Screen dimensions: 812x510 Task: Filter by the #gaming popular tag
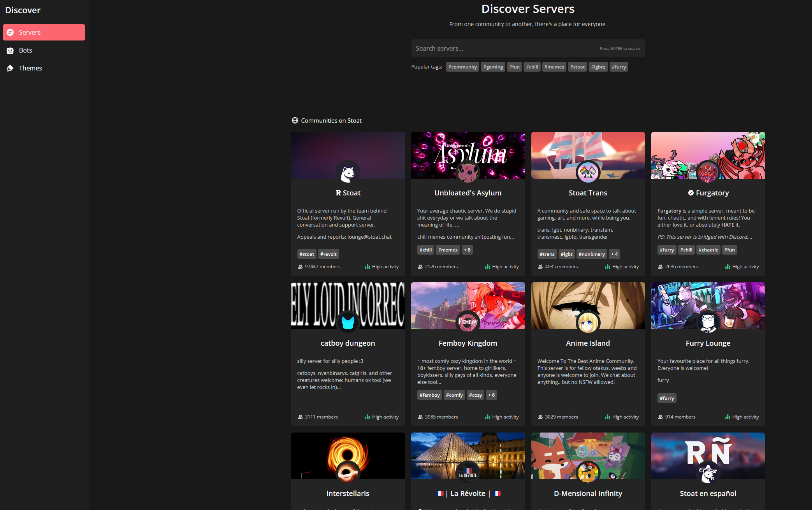493,67
